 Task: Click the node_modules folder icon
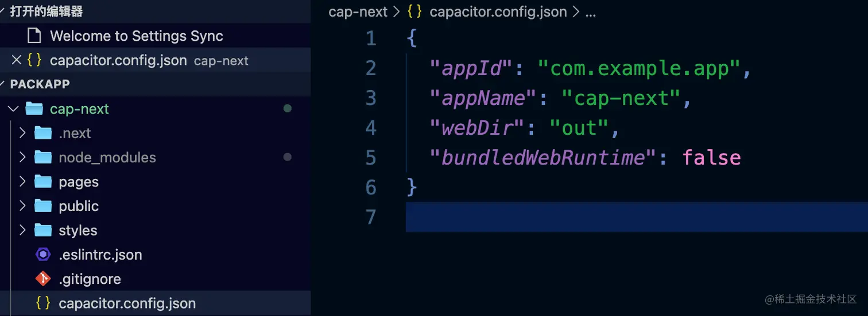coord(44,157)
